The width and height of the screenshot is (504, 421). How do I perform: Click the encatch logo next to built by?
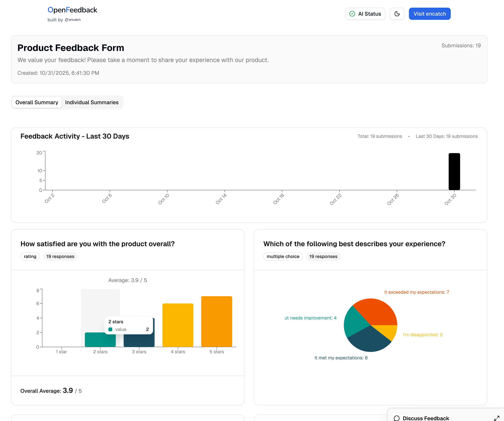[73, 20]
